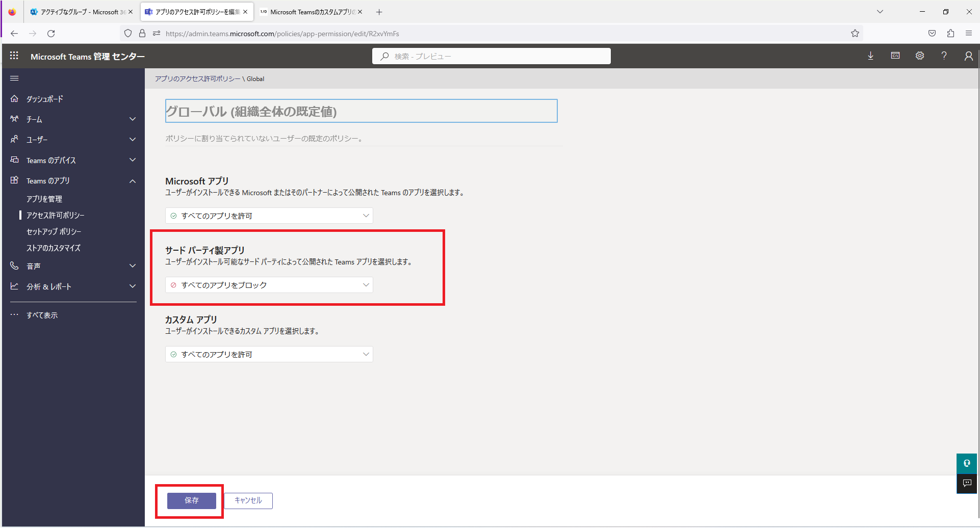Close the アクティブなグループ browser tab
The width and height of the screenshot is (980, 531).
[x=131, y=12]
